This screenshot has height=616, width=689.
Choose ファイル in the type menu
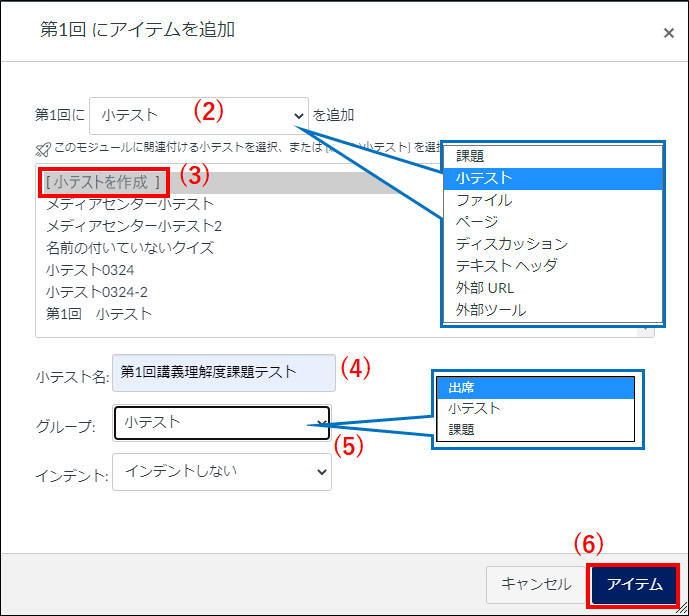point(484,200)
